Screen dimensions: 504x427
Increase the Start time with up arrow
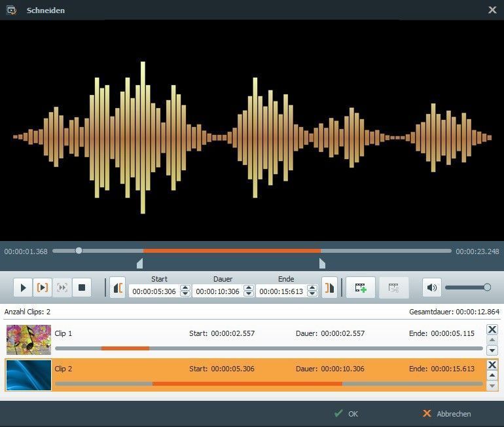(x=185, y=288)
